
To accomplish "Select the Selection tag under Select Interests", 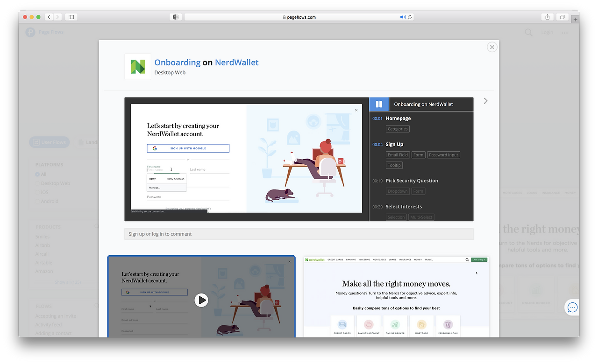I will (396, 217).
